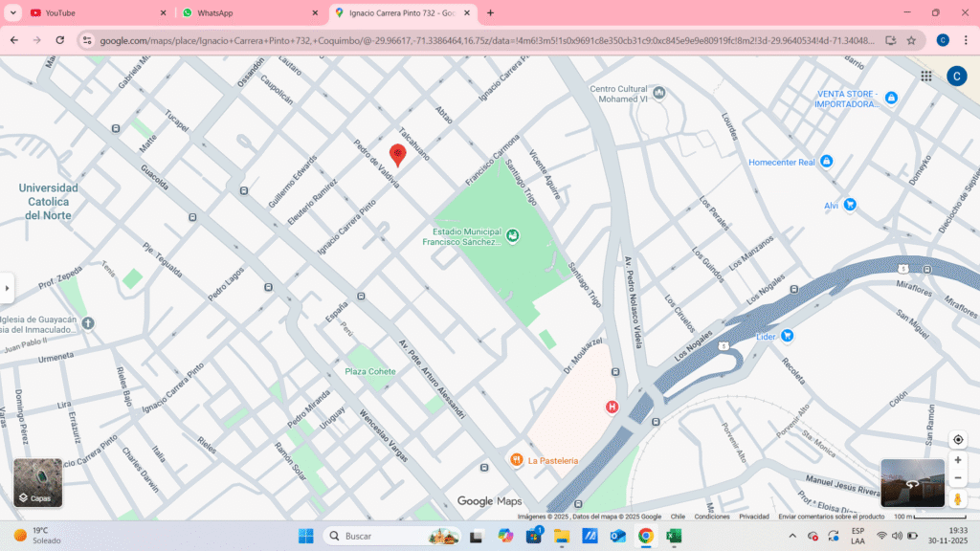The height and width of the screenshot is (551, 980).
Task: Click the Condiciones footer link
Action: 711,517
